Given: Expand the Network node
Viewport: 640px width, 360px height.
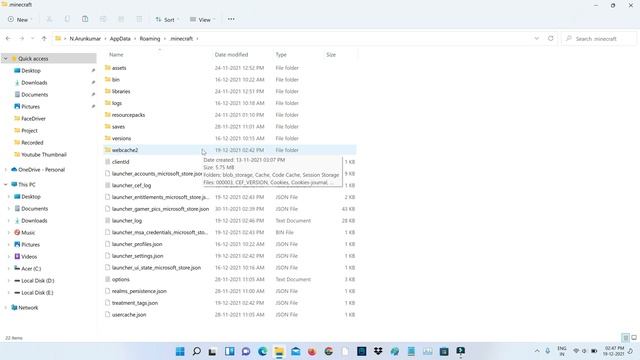Looking at the screenshot, I should (x=6, y=308).
